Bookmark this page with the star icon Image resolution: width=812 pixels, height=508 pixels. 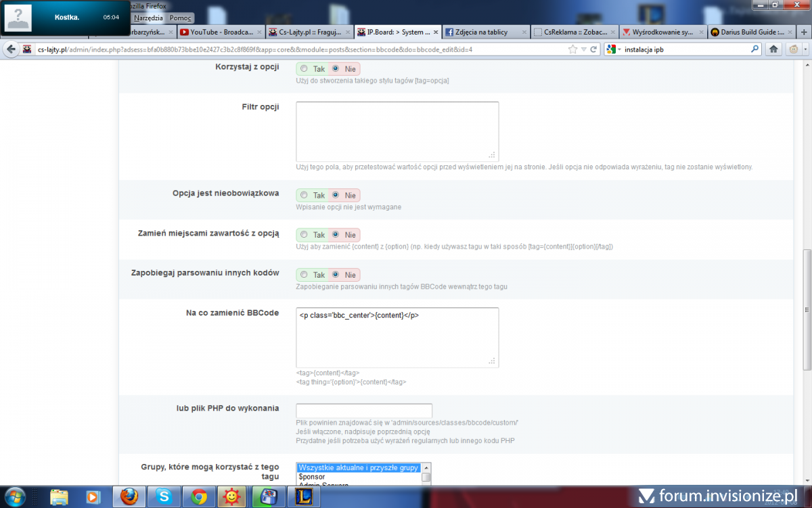pyautogui.click(x=573, y=49)
